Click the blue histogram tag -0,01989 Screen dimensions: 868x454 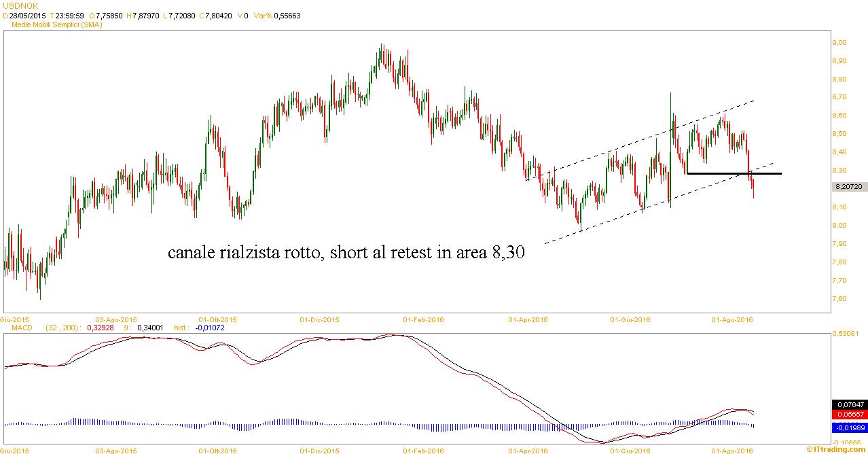tap(848, 427)
